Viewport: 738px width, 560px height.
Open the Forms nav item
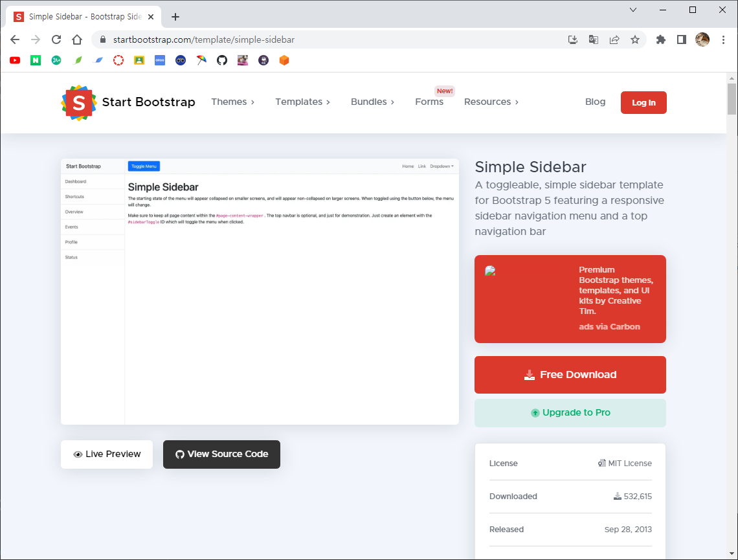coord(429,102)
